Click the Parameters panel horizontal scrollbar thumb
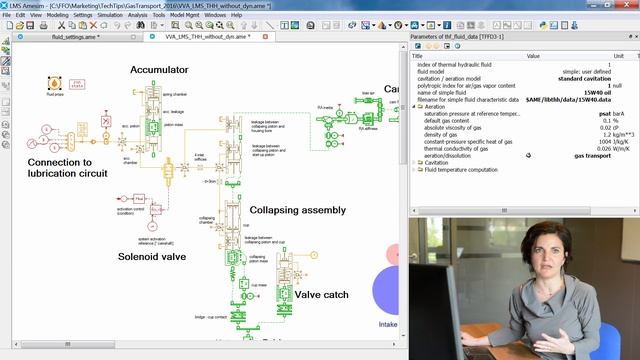The height and width of the screenshot is (360, 640). click(x=504, y=211)
